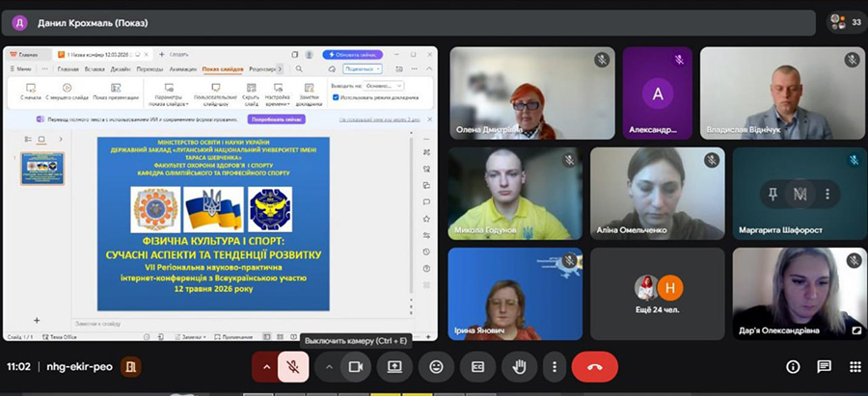Unmute the microphone in the call bar
The height and width of the screenshot is (396, 868).
(x=293, y=367)
